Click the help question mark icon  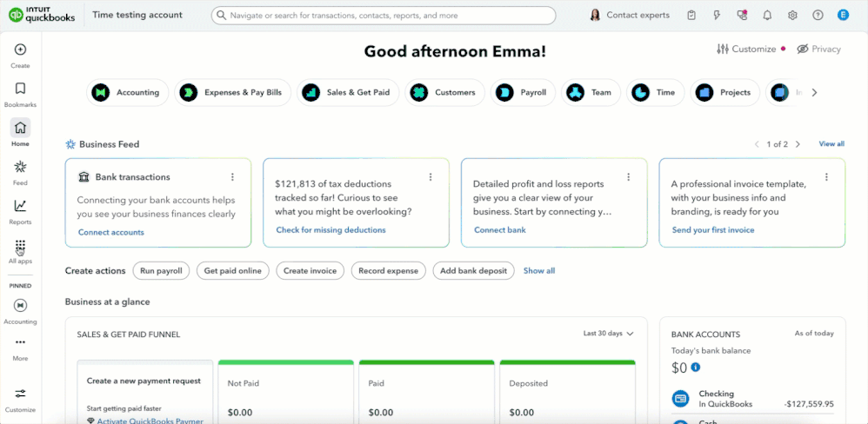pos(818,15)
